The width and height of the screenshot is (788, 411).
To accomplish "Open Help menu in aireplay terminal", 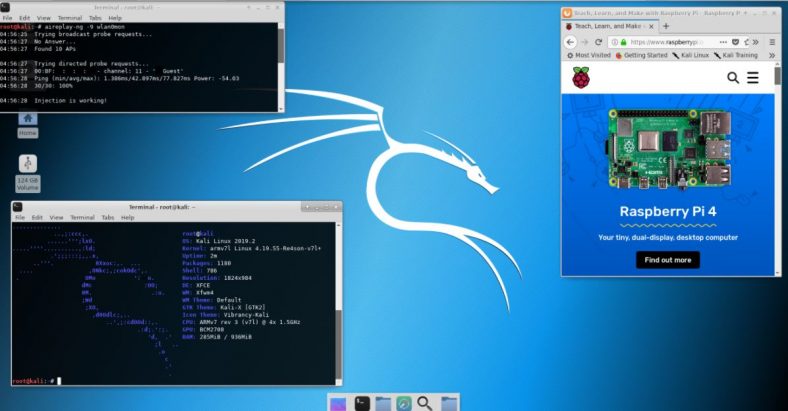I will click(x=115, y=18).
